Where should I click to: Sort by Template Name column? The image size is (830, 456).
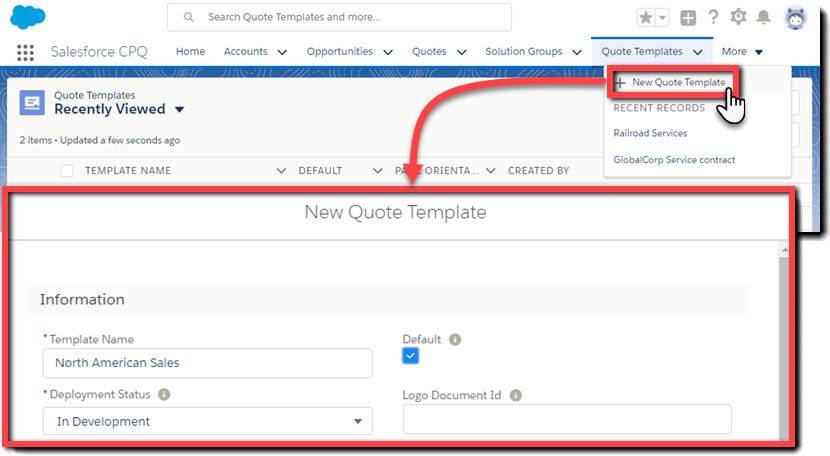tap(128, 171)
